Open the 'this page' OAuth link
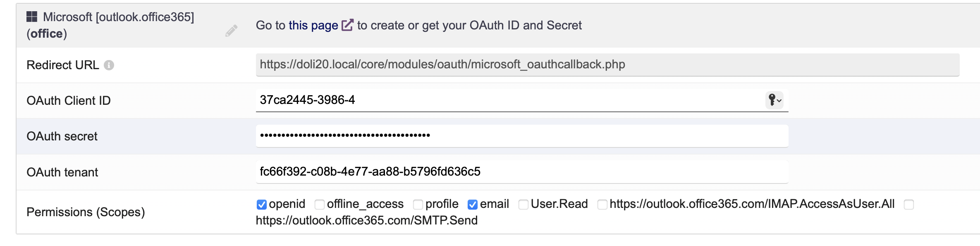 [313, 25]
